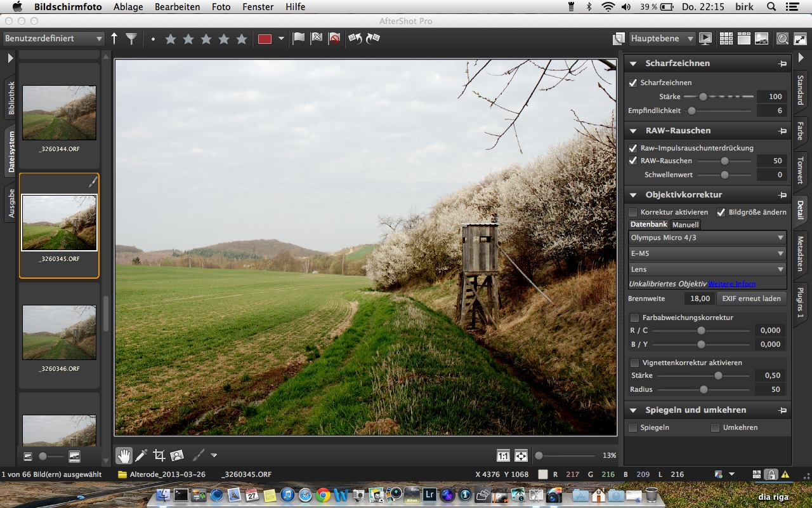The width and height of the screenshot is (812, 508).
Task: Collapse the Spiegeln und umkehren section
Action: coord(634,410)
